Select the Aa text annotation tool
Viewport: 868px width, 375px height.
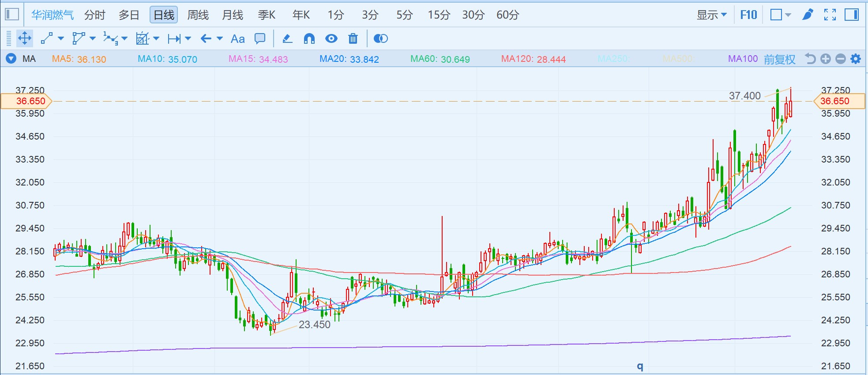(x=238, y=39)
